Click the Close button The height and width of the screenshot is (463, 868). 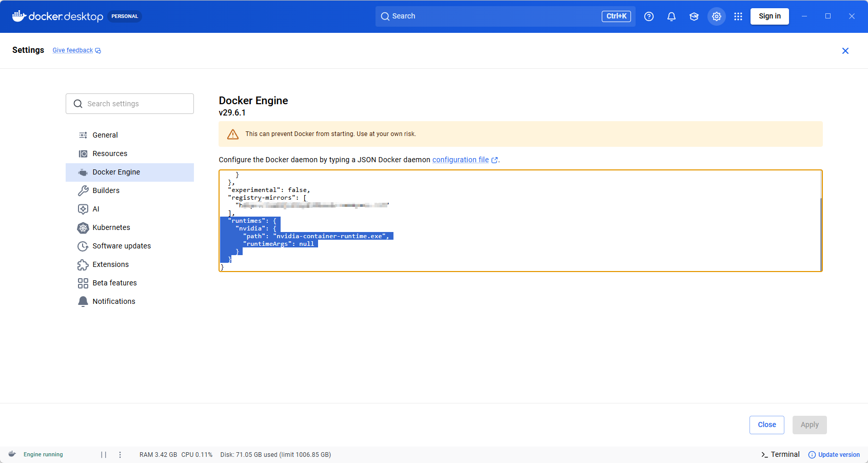[767, 425]
